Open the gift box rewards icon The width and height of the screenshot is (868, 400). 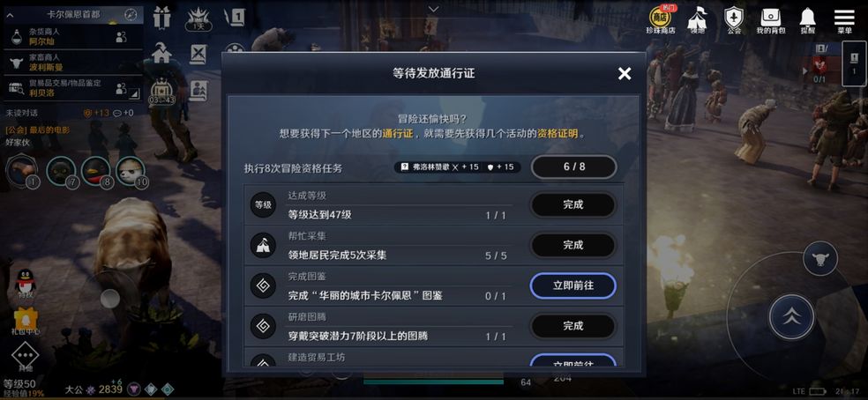[161, 17]
